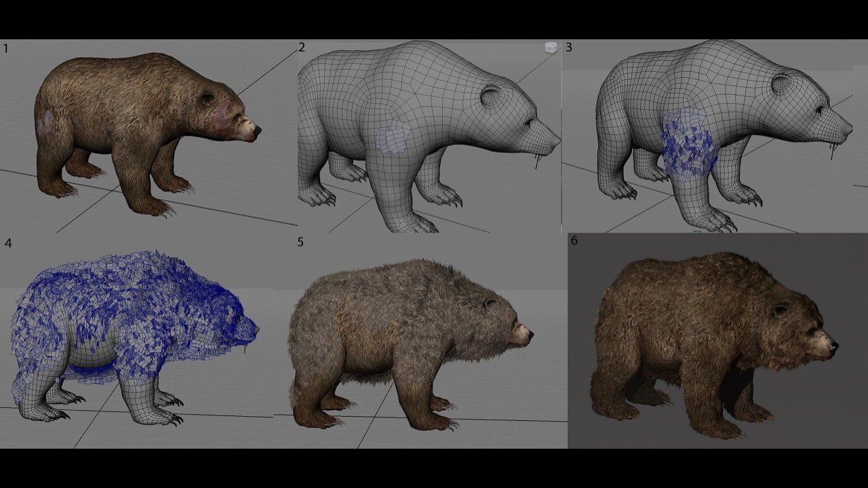The image size is (868, 488).
Task: Select the final rendered bear in panel 6
Action: [x=714, y=346]
